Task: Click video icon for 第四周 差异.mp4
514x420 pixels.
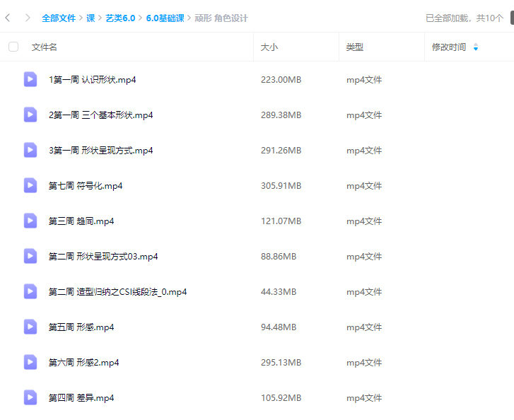Action: [30, 397]
